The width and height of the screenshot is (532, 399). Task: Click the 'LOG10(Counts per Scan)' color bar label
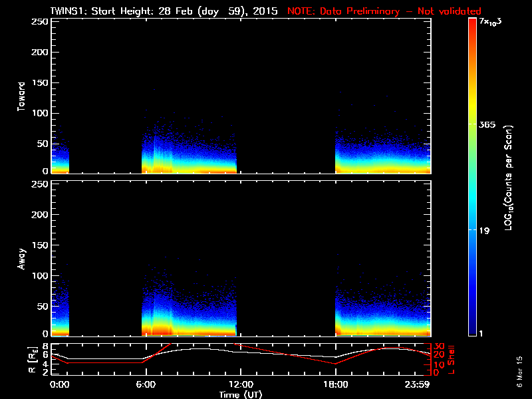[x=508, y=178]
